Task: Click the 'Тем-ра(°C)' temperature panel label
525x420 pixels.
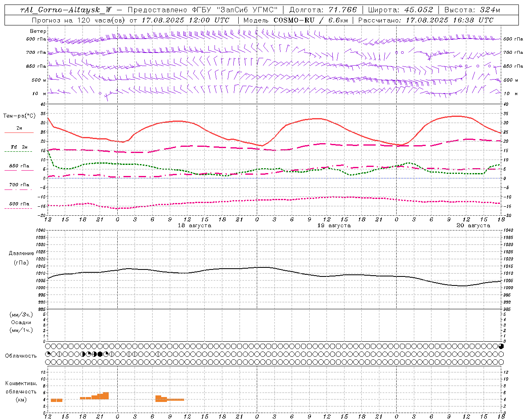Action: (x=19, y=116)
